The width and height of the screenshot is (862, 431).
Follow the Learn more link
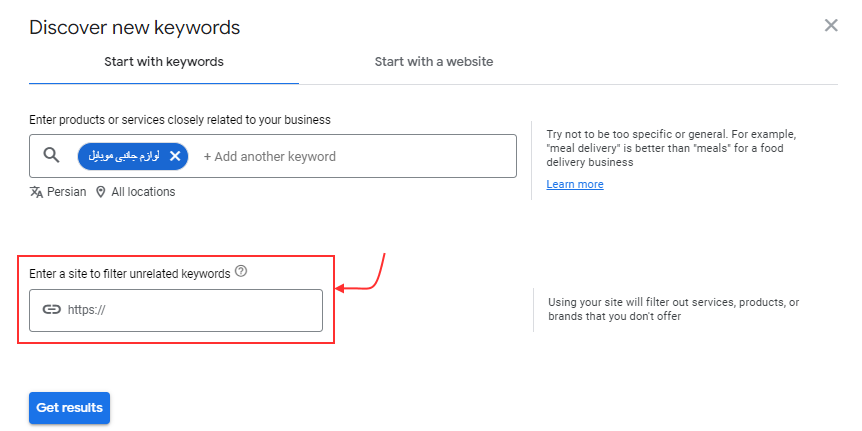tap(575, 184)
